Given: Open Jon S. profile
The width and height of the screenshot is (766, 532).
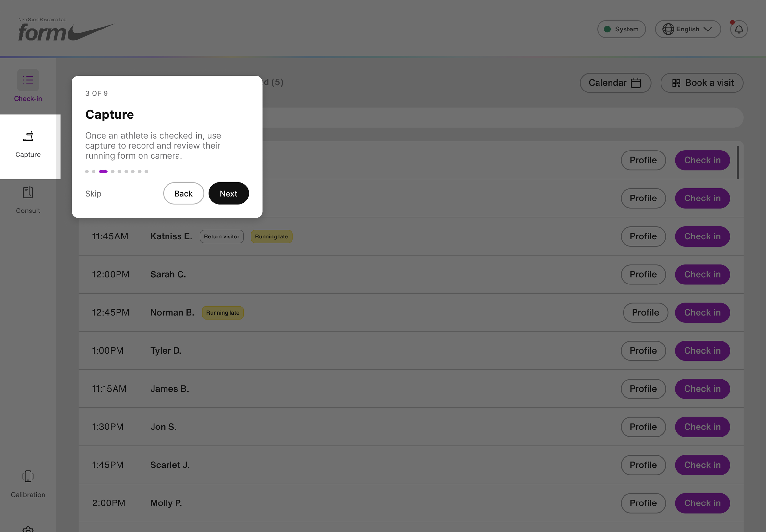Looking at the screenshot, I should coord(643,427).
